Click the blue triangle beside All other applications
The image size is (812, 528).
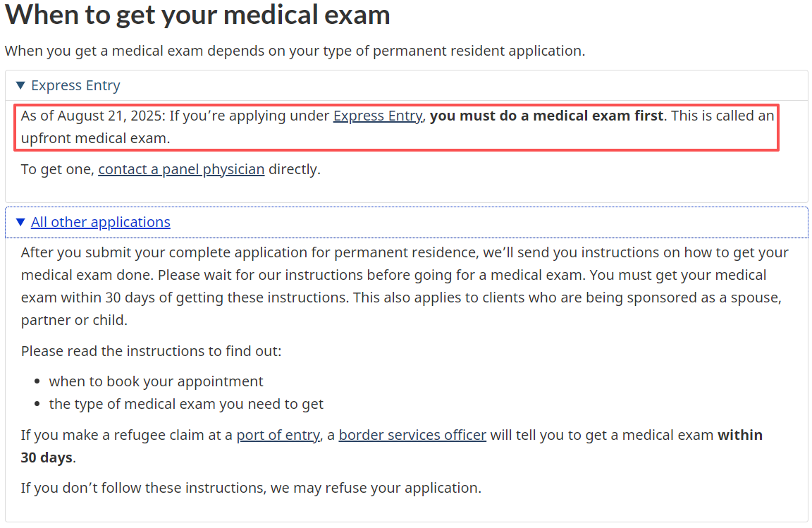pyautogui.click(x=20, y=223)
